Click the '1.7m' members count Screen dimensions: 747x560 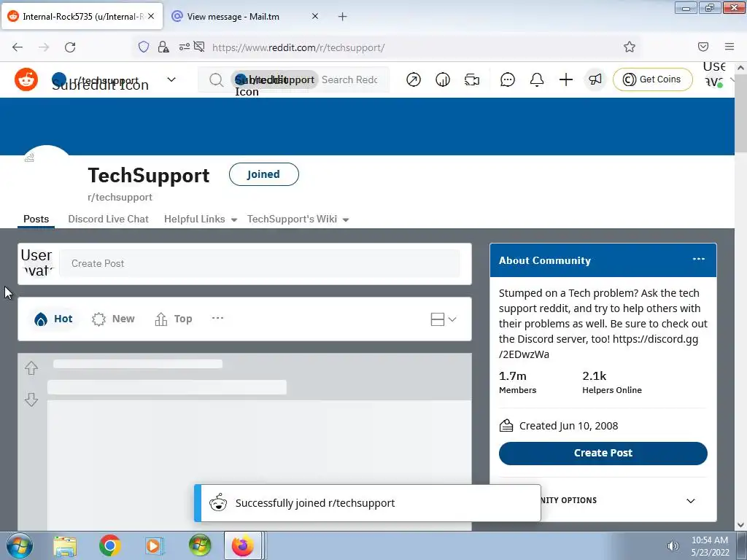(513, 376)
